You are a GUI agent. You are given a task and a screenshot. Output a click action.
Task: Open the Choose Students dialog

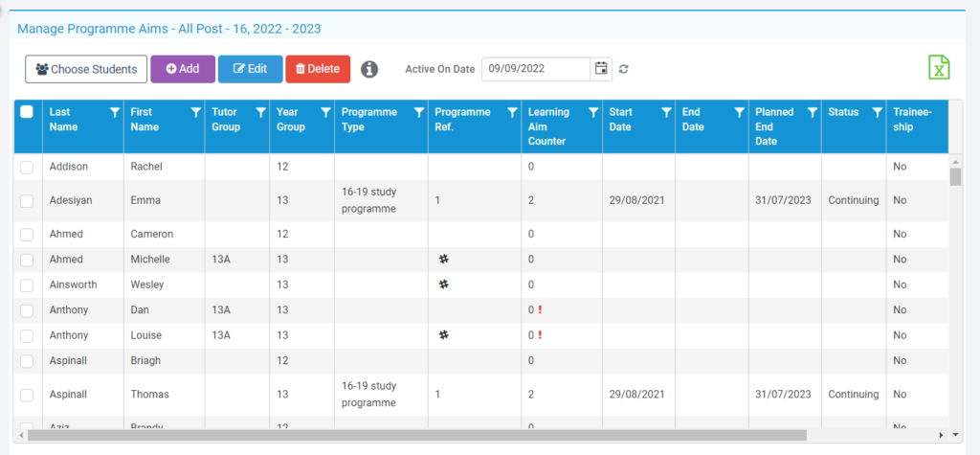(86, 69)
